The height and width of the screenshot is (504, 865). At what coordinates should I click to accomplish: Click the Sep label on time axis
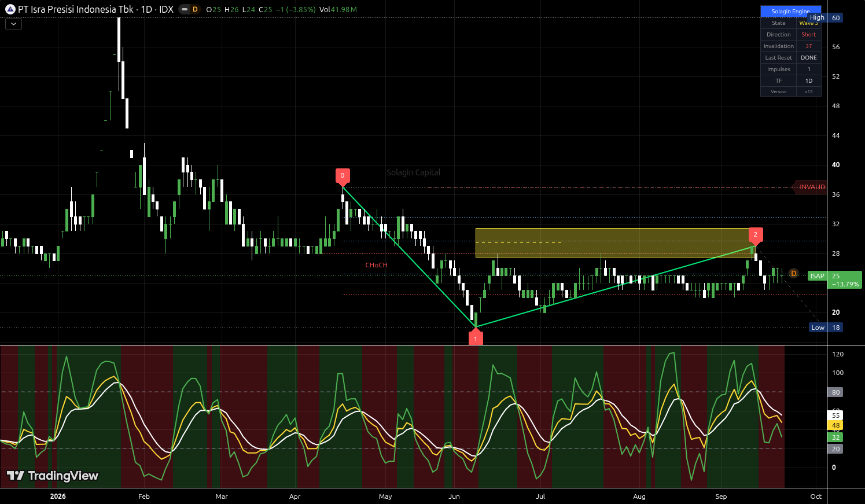click(x=721, y=496)
